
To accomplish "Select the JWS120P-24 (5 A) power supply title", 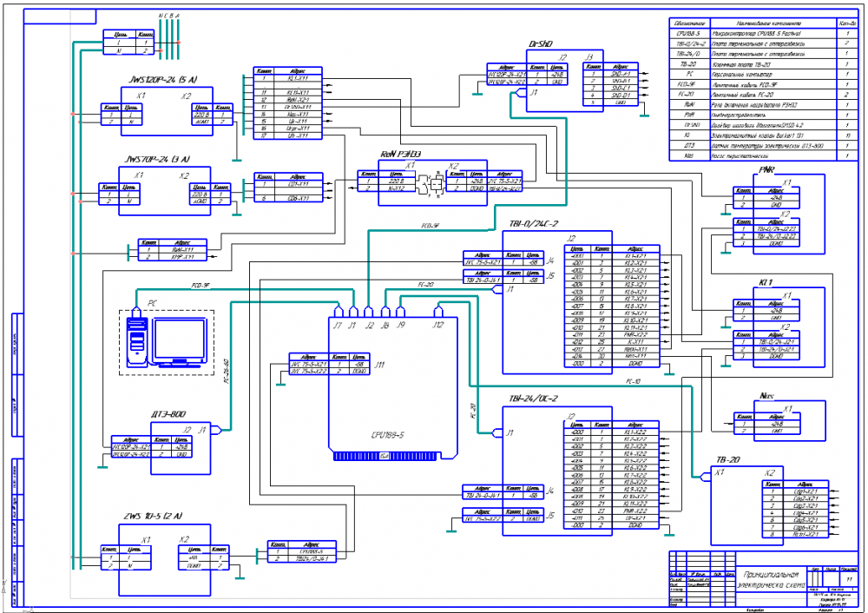I will (161, 80).
